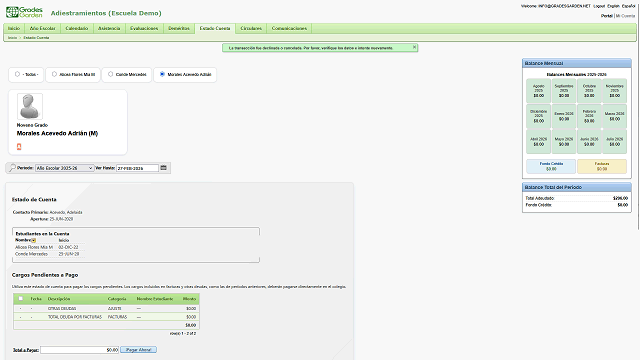Click the Inicio breadcrumb link

tap(12, 38)
